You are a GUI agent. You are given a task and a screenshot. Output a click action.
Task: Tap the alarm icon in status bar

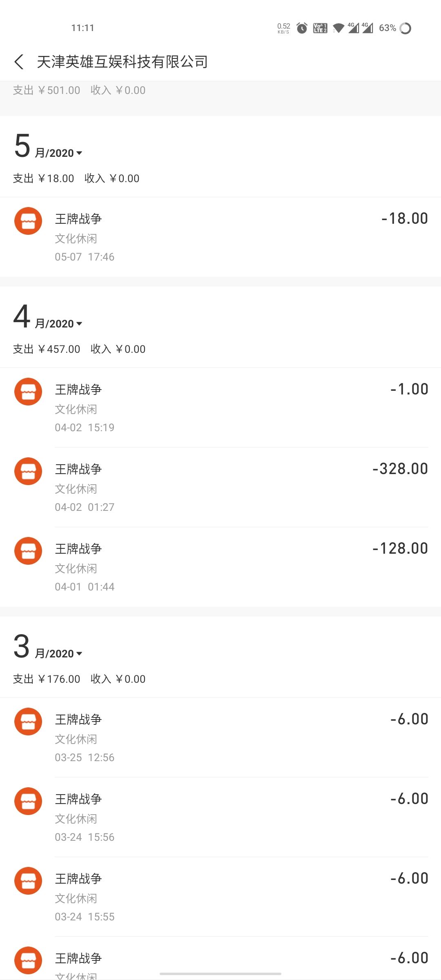pos(302,28)
